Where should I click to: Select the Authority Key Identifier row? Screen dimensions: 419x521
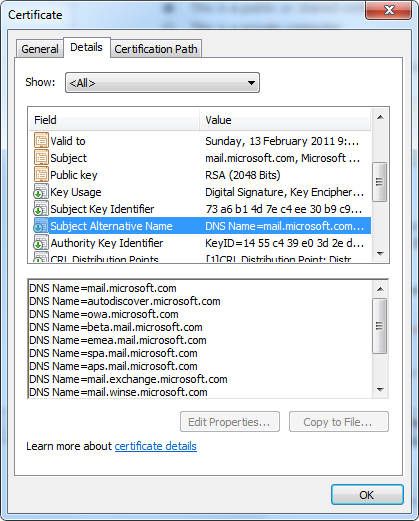[200, 243]
